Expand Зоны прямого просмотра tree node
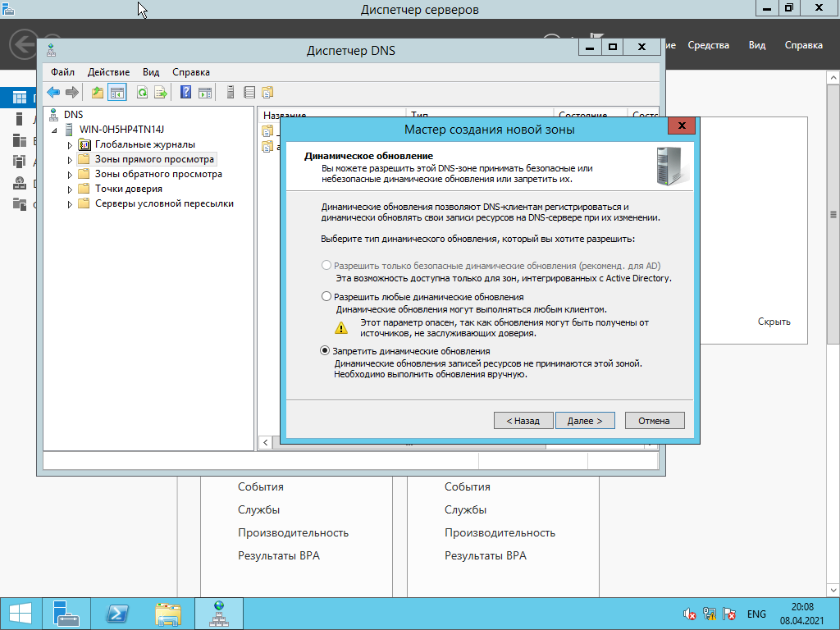The width and height of the screenshot is (840, 630). (70, 160)
